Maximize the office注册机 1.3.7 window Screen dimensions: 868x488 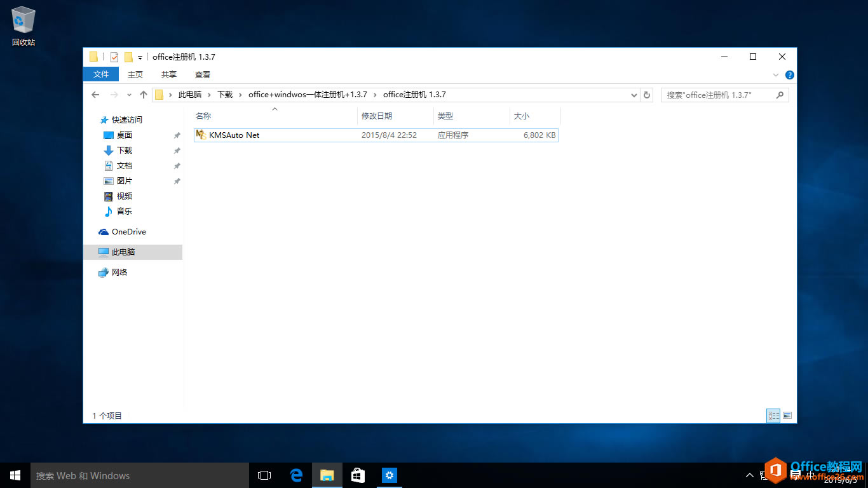click(x=753, y=57)
